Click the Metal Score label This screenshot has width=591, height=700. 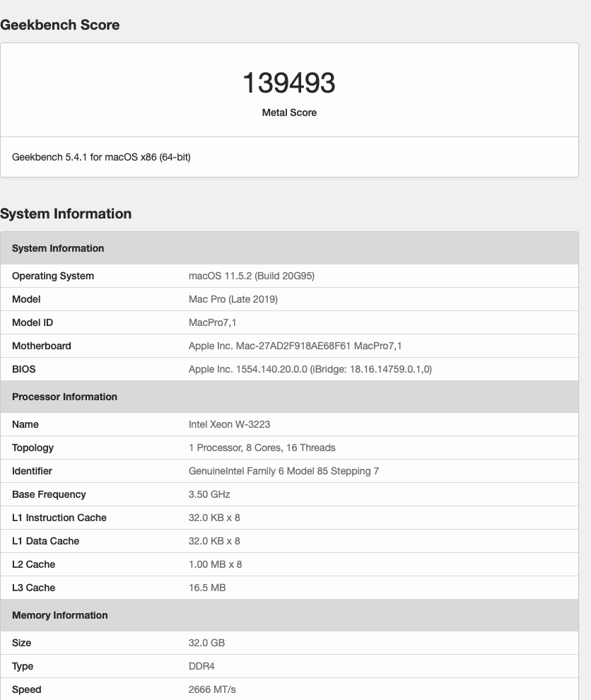[x=289, y=112]
